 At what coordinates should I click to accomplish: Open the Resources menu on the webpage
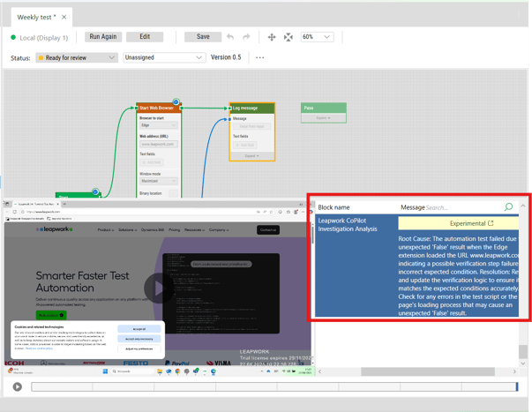click(x=194, y=229)
